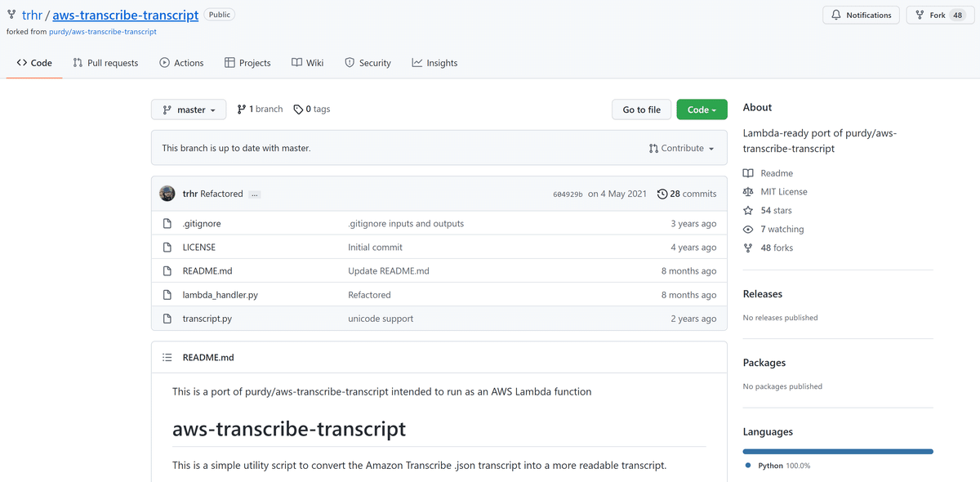Click the tag icon next to 0 tags
This screenshot has height=482, width=980.
(298, 109)
